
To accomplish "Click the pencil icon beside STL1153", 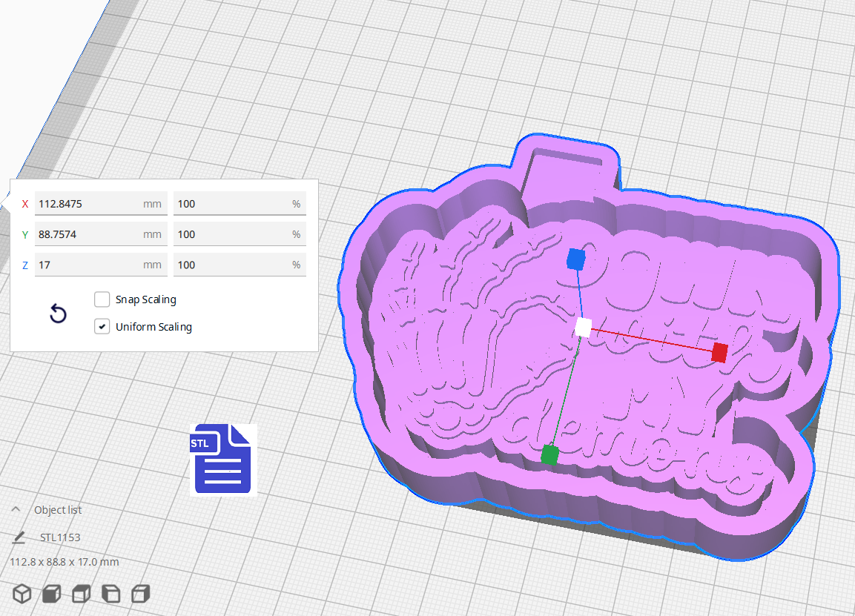I will click(x=18, y=537).
